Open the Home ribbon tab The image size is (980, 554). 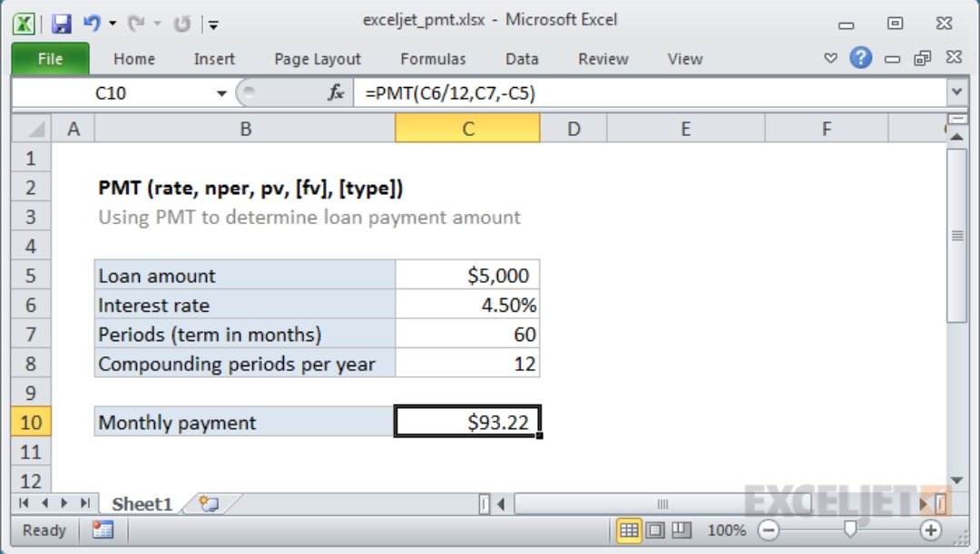pyautogui.click(x=133, y=59)
